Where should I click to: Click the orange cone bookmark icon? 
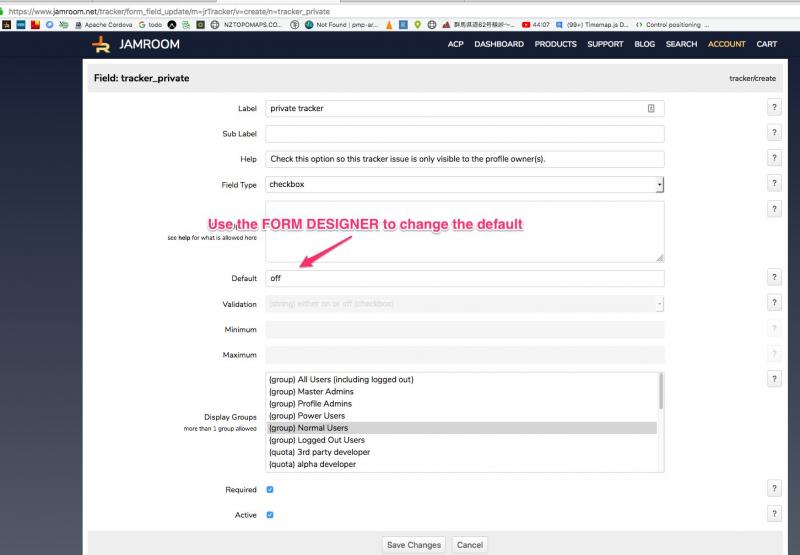click(389, 24)
